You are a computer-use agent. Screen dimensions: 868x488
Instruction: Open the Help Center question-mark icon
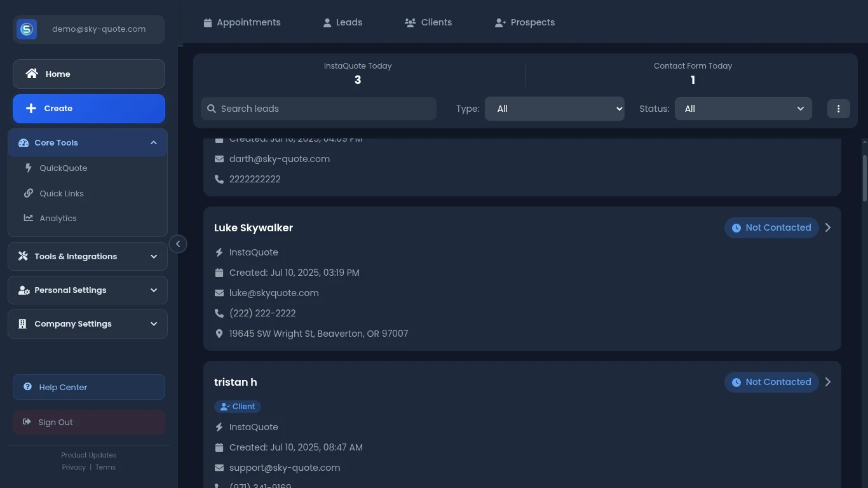pos(27,387)
